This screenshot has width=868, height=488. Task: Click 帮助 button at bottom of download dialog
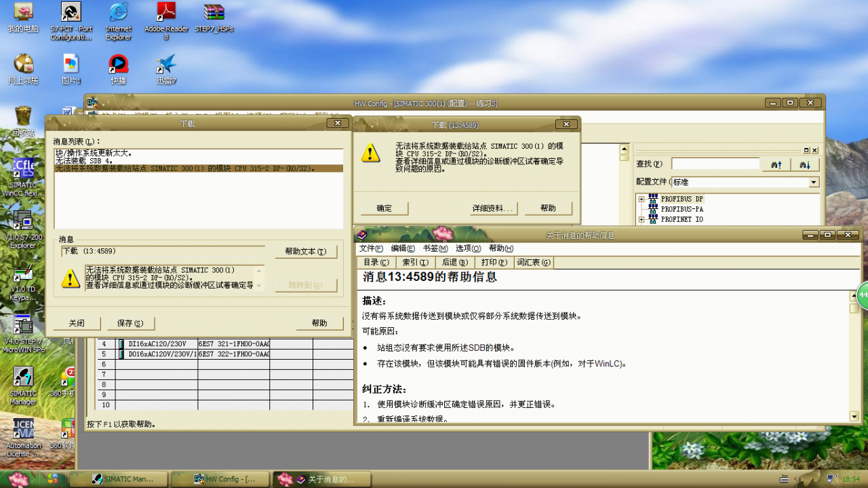(x=319, y=323)
